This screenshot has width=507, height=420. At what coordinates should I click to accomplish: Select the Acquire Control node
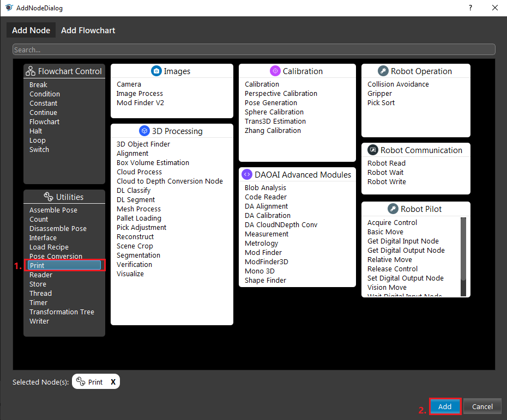click(392, 223)
